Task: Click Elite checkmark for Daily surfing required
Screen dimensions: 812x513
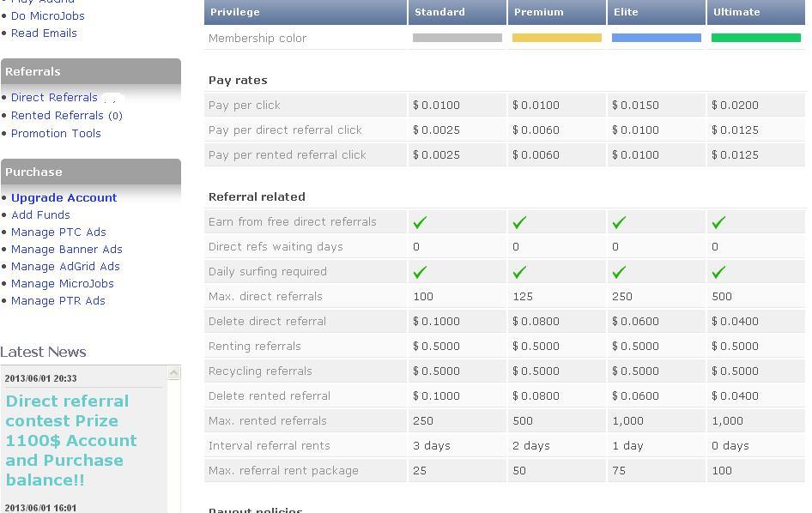Action: (x=619, y=272)
